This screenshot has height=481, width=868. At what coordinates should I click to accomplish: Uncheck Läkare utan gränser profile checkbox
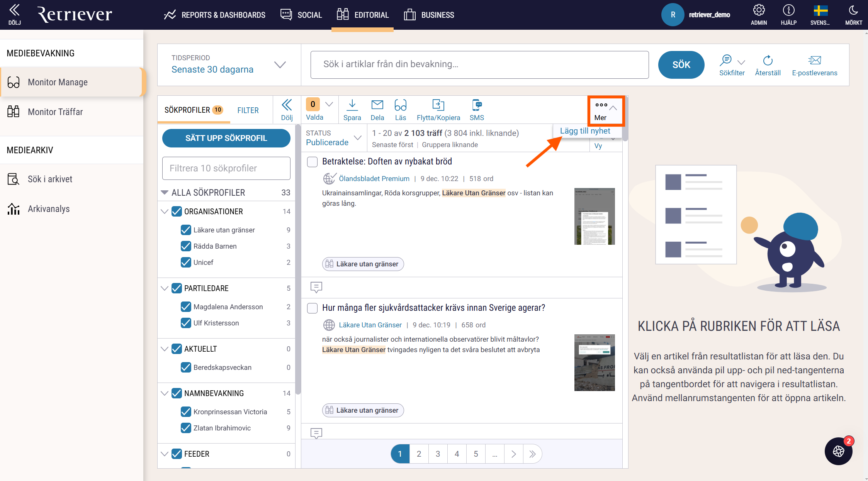[186, 230]
